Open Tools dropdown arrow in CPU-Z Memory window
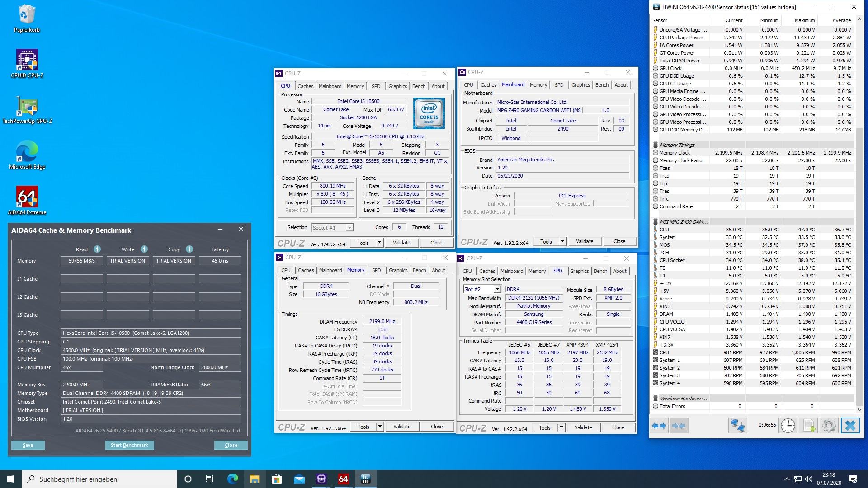 tap(380, 427)
